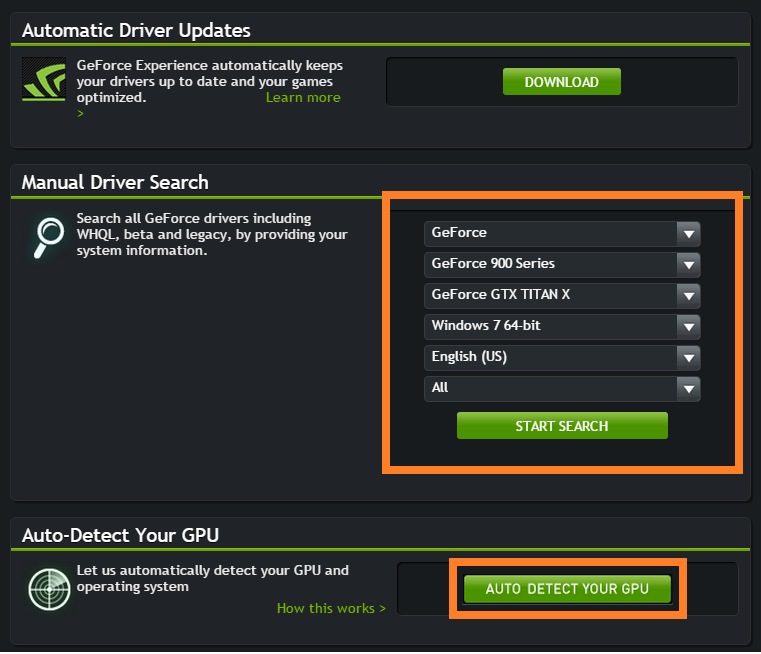Click AUTO DETECT YOUR GPU button

[x=567, y=589]
